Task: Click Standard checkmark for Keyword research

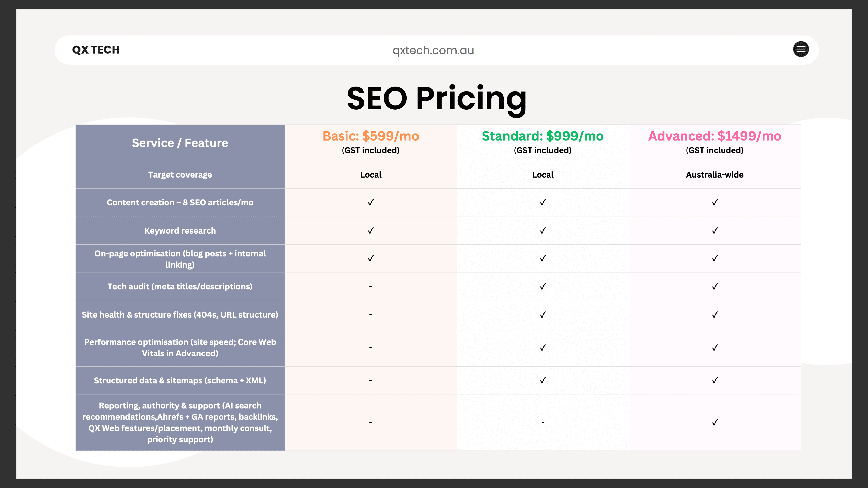Action: (x=542, y=231)
